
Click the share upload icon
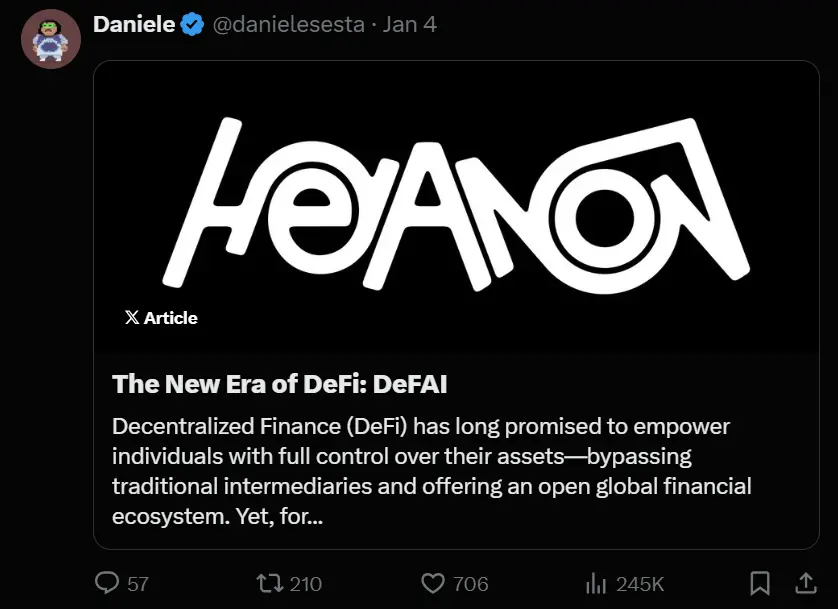[804, 583]
